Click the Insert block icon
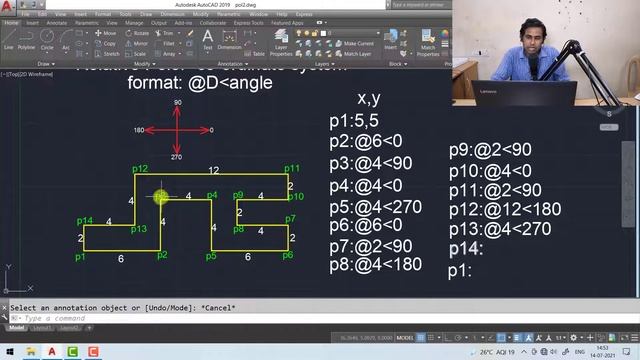 click(390, 40)
